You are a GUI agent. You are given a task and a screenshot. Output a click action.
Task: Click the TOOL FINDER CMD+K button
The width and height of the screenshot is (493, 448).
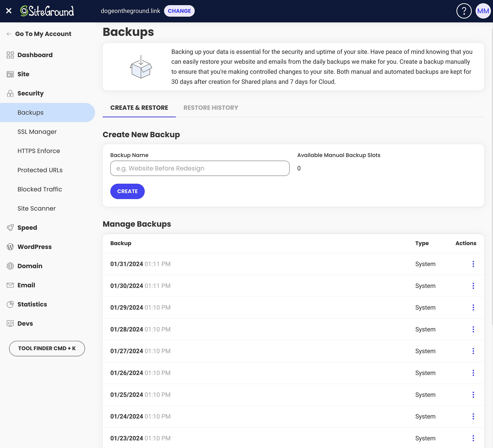pyautogui.click(x=46, y=348)
